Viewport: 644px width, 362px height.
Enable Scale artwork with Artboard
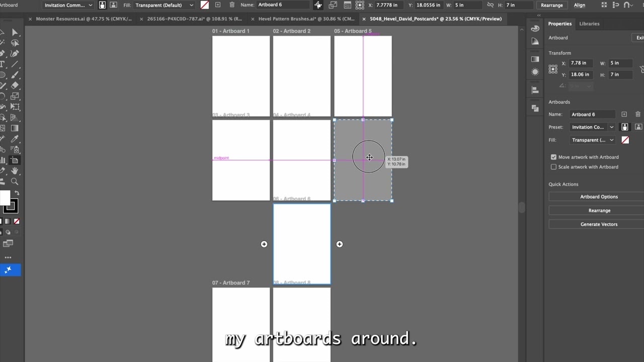(x=553, y=167)
